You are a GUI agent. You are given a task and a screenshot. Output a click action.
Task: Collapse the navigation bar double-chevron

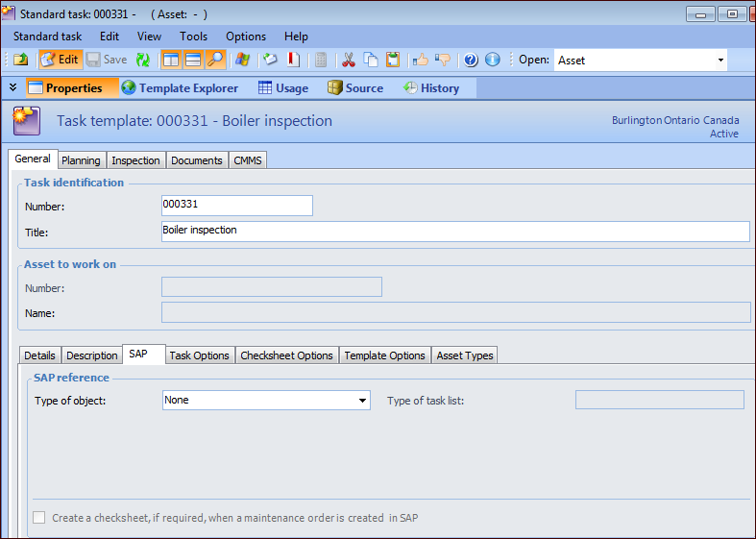(x=13, y=87)
